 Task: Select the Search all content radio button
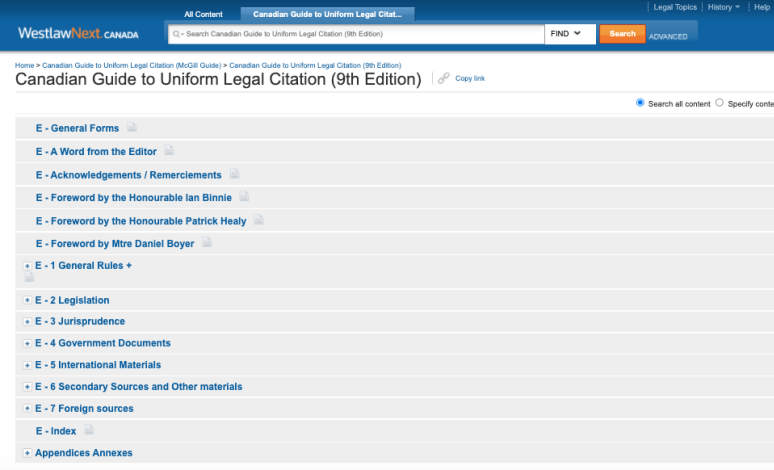[641, 103]
